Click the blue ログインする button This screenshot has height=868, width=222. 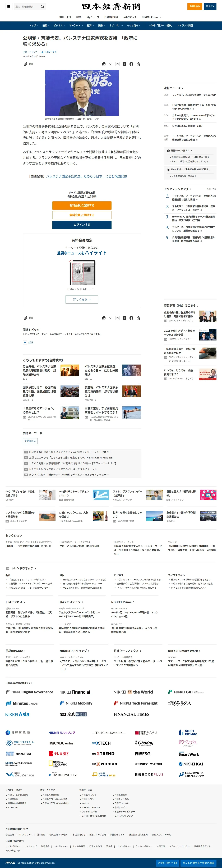point(82,225)
